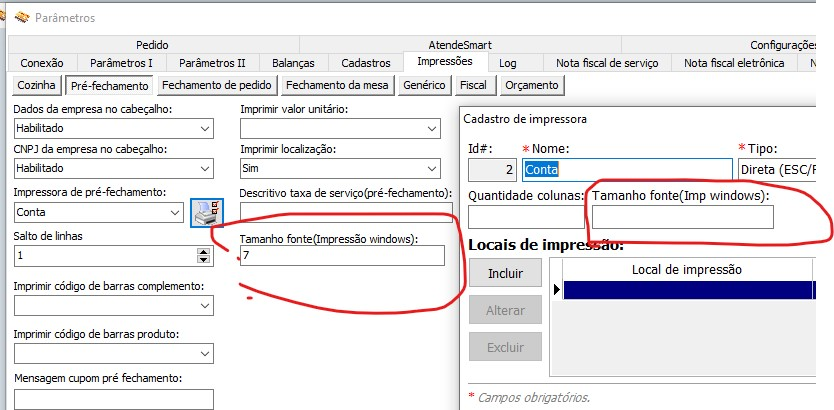Click the Nome field containing Conta
Image resolution: width=834 pixels, height=410 pixels.
point(627,169)
